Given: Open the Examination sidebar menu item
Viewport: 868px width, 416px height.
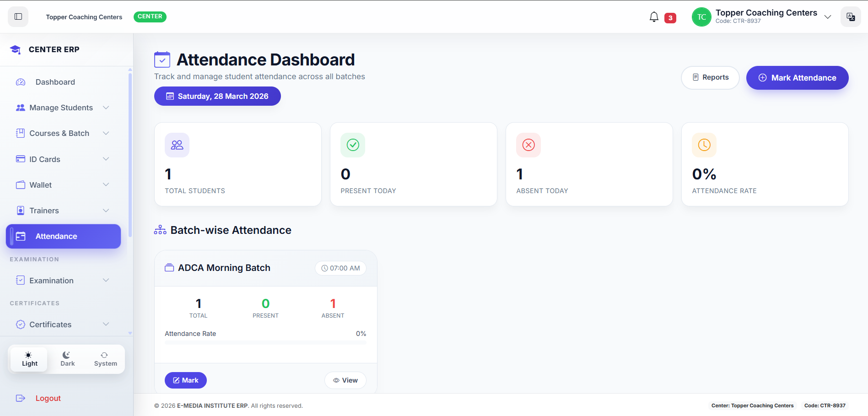Looking at the screenshot, I should 51,280.
